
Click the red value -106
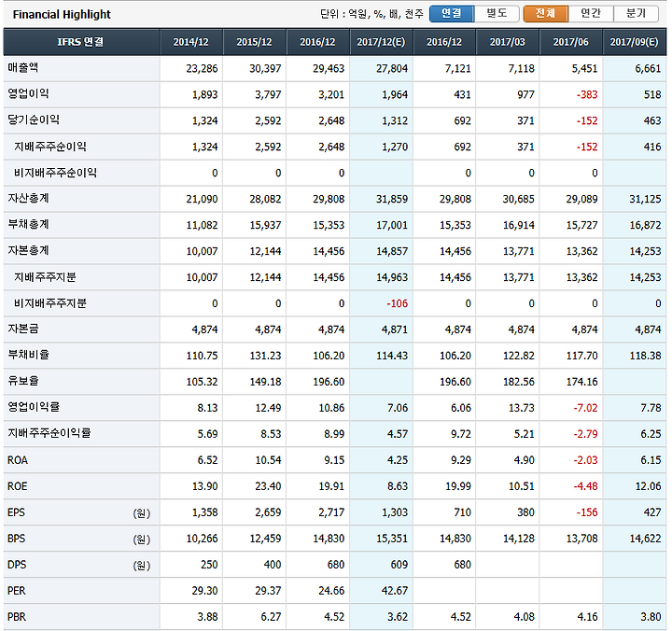click(x=398, y=303)
